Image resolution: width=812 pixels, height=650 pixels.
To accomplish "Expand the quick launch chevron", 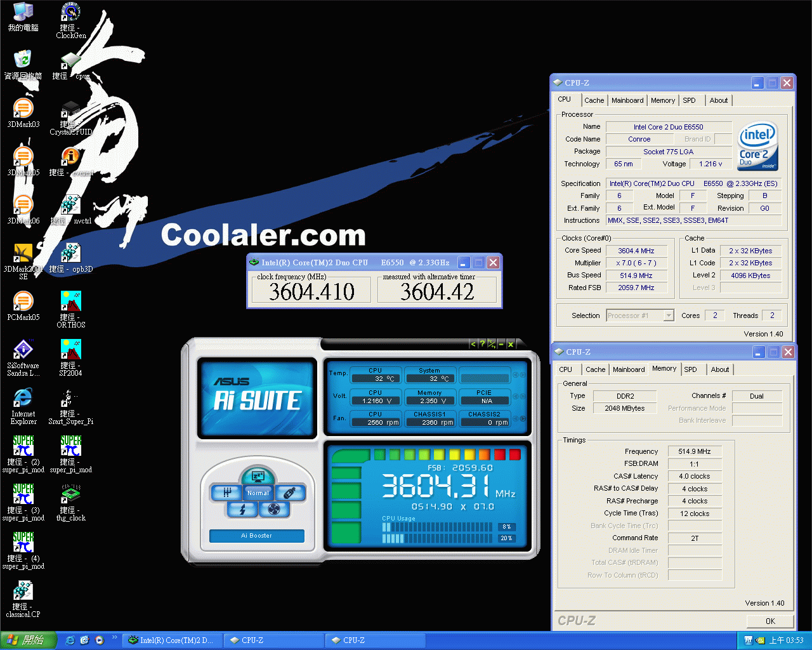I will pos(114,637).
